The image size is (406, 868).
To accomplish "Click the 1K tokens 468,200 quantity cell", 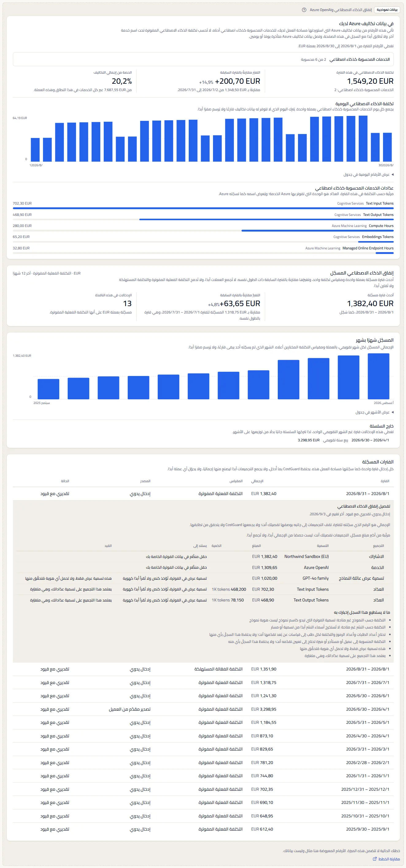I will click(x=229, y=589).
